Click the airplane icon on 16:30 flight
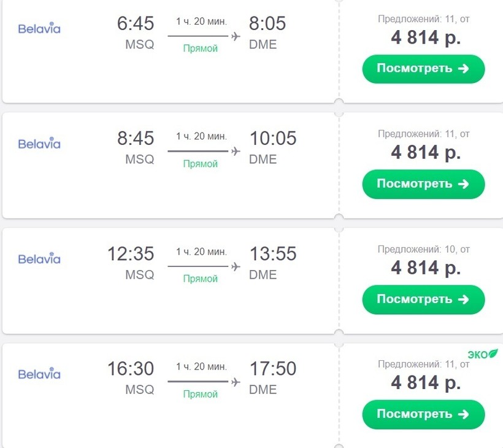Screen dimensions: 503x448 click(236, 382)
